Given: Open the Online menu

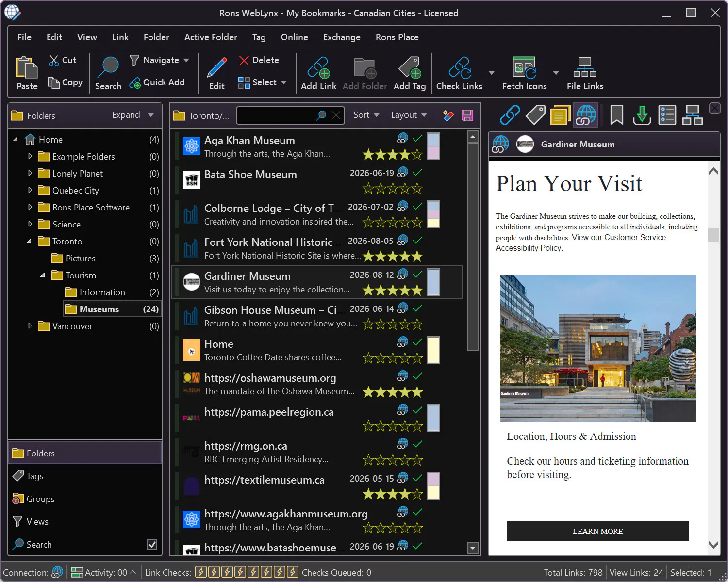Looking at the screenshot, I should click(x=294, y=37).
